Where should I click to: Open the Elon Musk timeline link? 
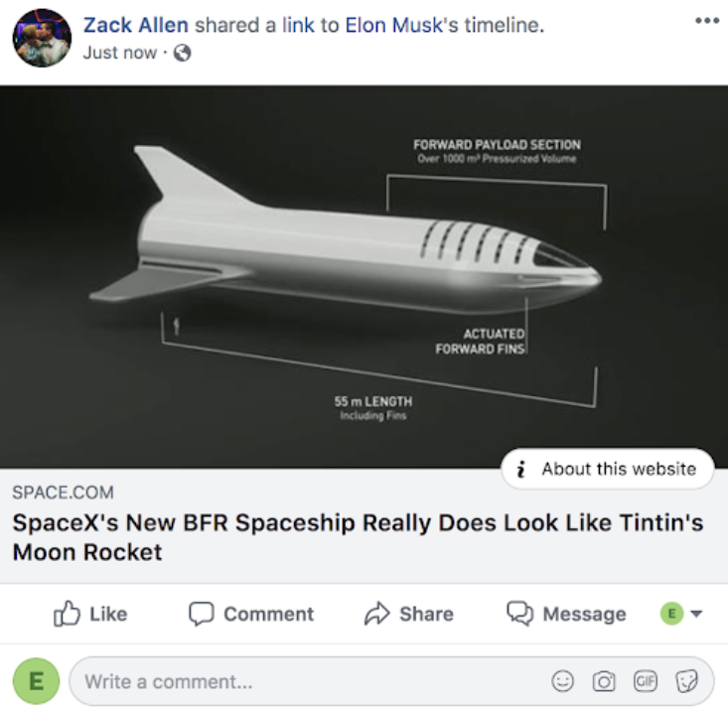click(x=392, y=26)
